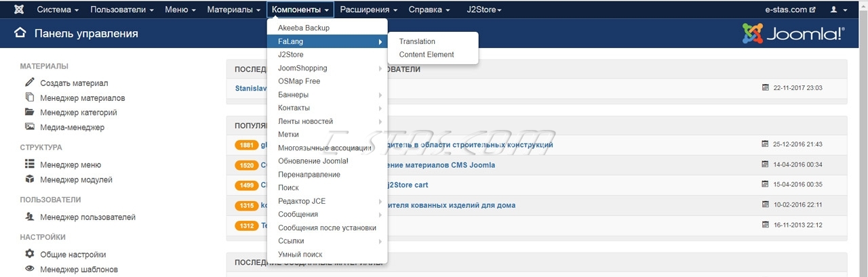The image size is (868, 277).
Task: Open the user account icon menu
Action: (x=838, y=10)
